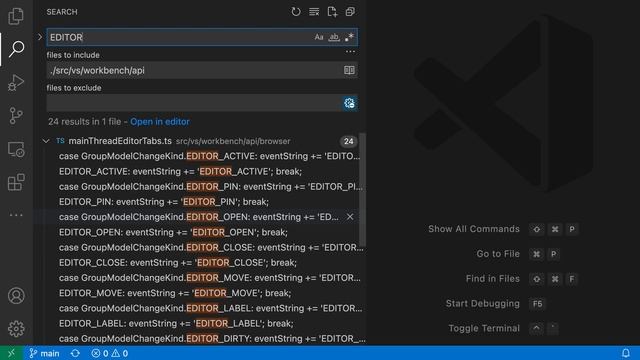Click the results list scrollbar

coord(362,190)
